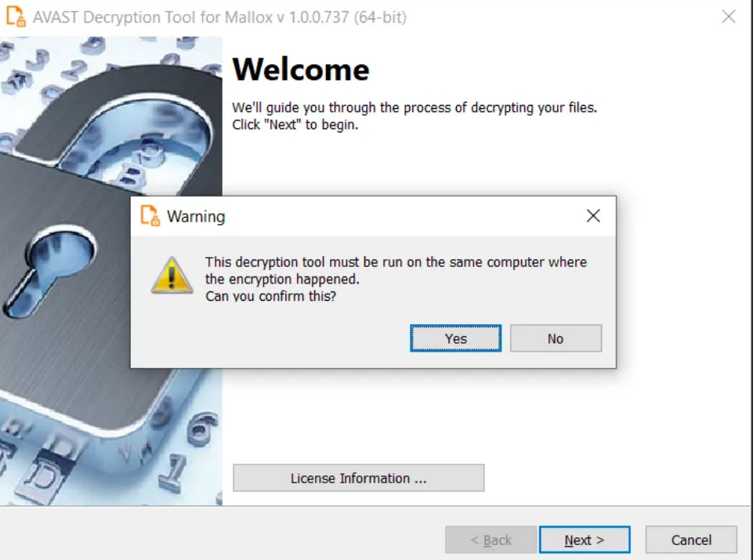Viewport: 753px width, 560px height.
Task: Click the Avast icon in main title bar
Action: pyautogui.click(x=16, y=16)
